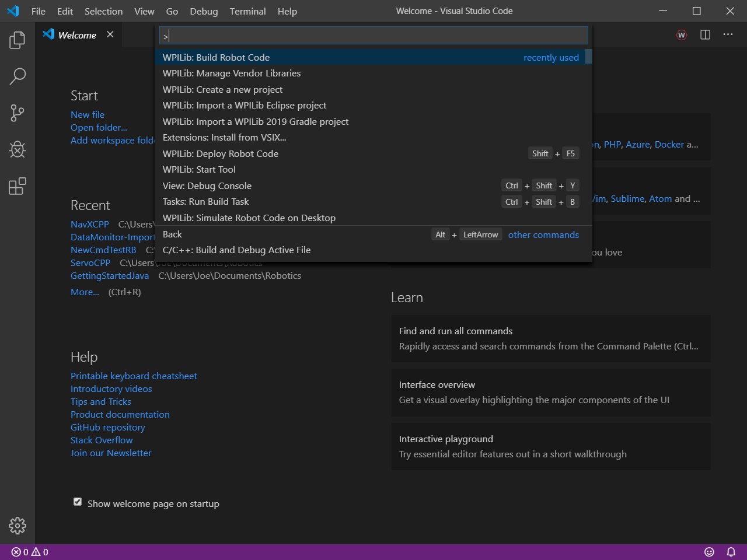Click the command palette input field
The height and width of the screenshot is (560, 747).
click(x=373, y=36)
